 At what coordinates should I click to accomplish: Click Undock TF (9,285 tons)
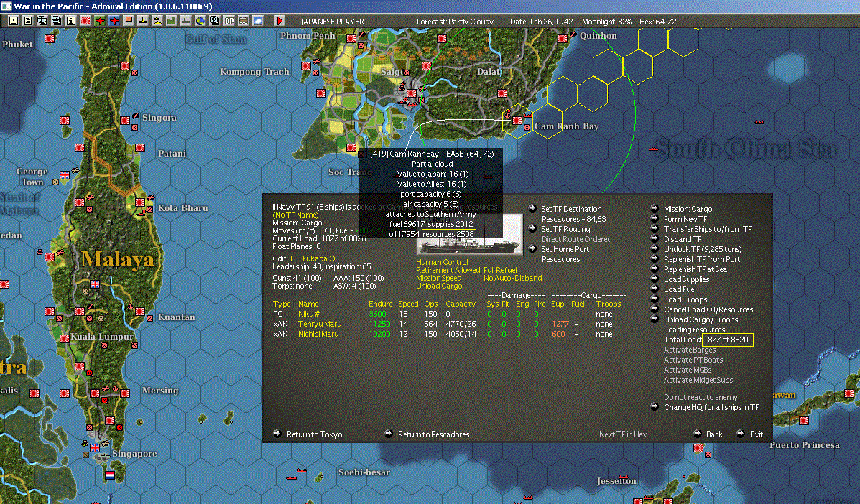pyautogui.click(x=703, y=249)
